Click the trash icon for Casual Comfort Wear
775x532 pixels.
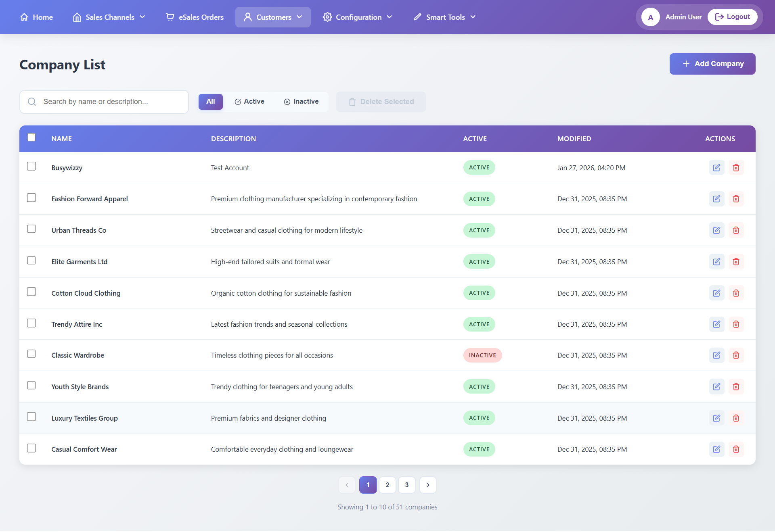coord(736,449)
